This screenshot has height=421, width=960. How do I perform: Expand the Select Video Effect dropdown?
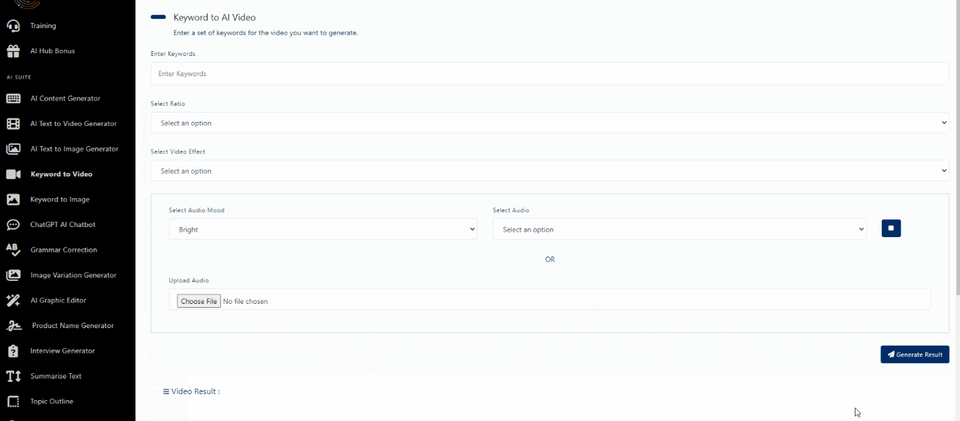point(549,171)
